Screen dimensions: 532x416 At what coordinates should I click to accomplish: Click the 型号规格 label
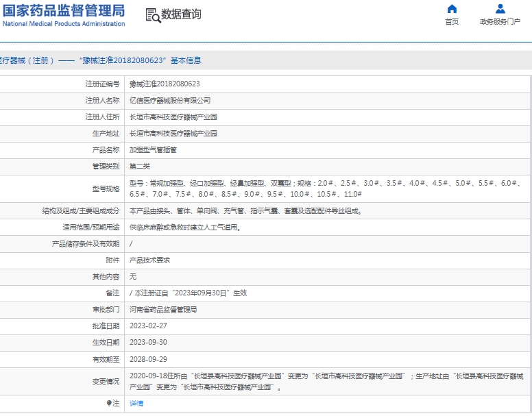pos(106,189)
